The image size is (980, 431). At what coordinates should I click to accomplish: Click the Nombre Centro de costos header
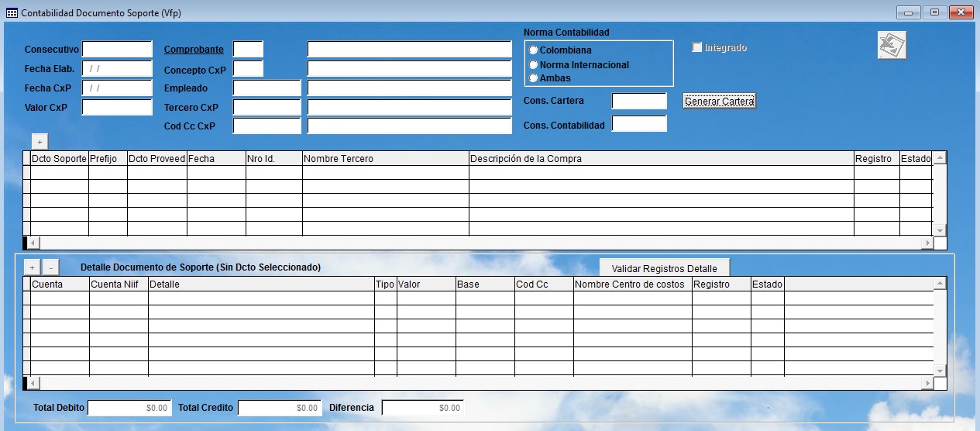pos(633,284)
